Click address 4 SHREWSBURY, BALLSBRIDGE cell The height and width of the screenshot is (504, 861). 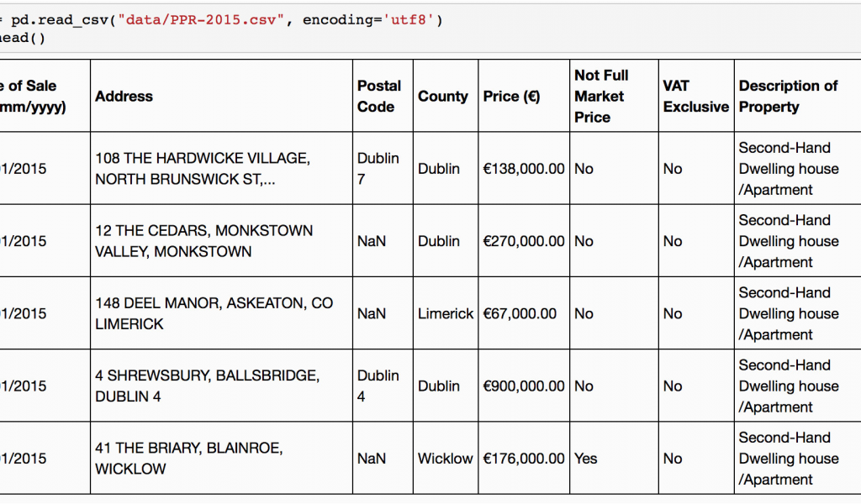coord(221,386)
